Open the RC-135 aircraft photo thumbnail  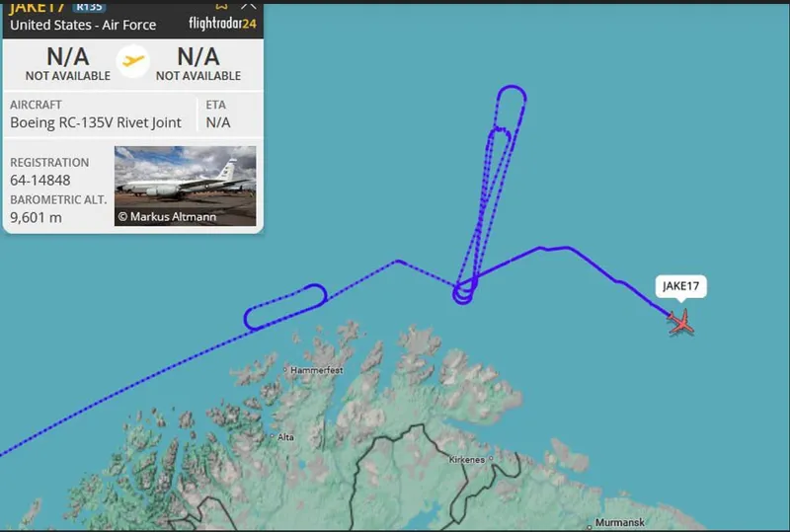[x=185, y=186]
